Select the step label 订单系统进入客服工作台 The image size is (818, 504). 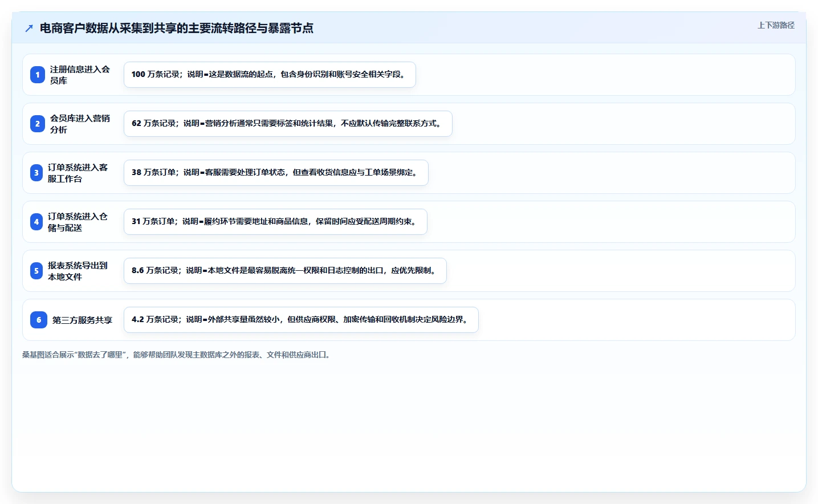(x=78, y=173)
